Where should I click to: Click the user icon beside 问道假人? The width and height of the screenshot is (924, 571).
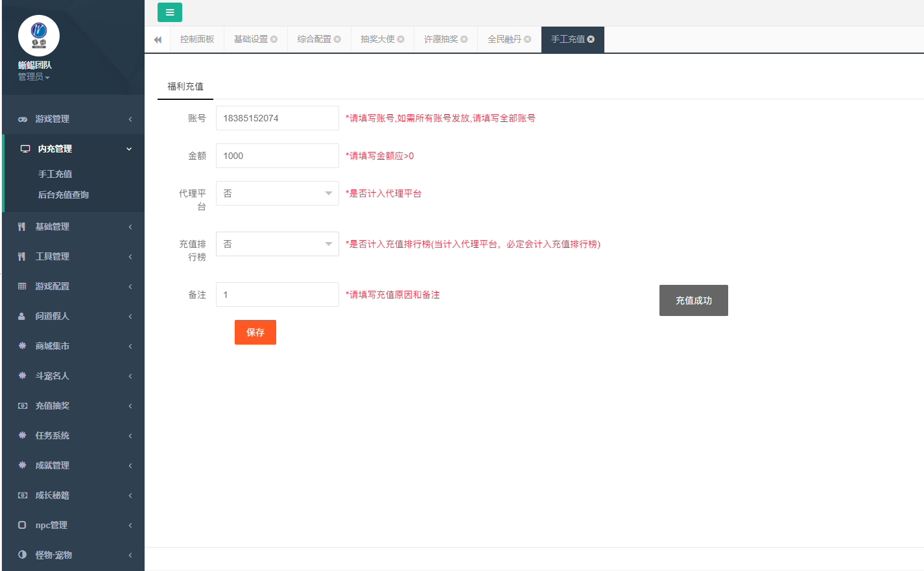pos(22,317)
